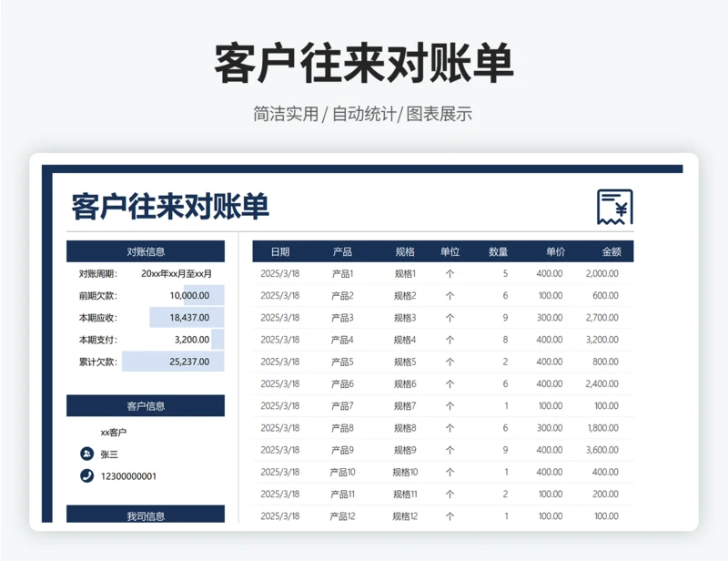The width and height of the screenshot is (728, 561).
Task: Click the phone number 12300000001
Action: [128, 475]
